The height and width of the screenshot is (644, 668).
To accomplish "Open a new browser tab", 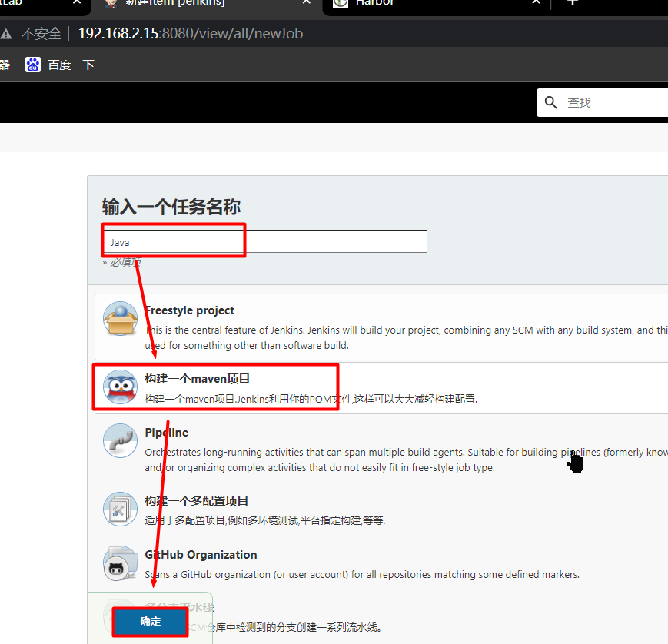I will pos(572,2).
